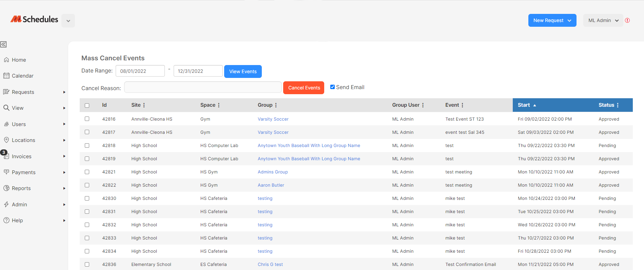This screenshot has height=270, width=644.
Task: Expand the Locations submenu arrow
Action: (x=64, y=140)
